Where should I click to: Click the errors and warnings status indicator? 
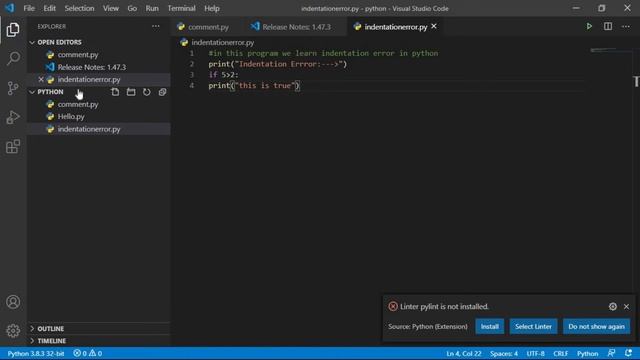88,353
